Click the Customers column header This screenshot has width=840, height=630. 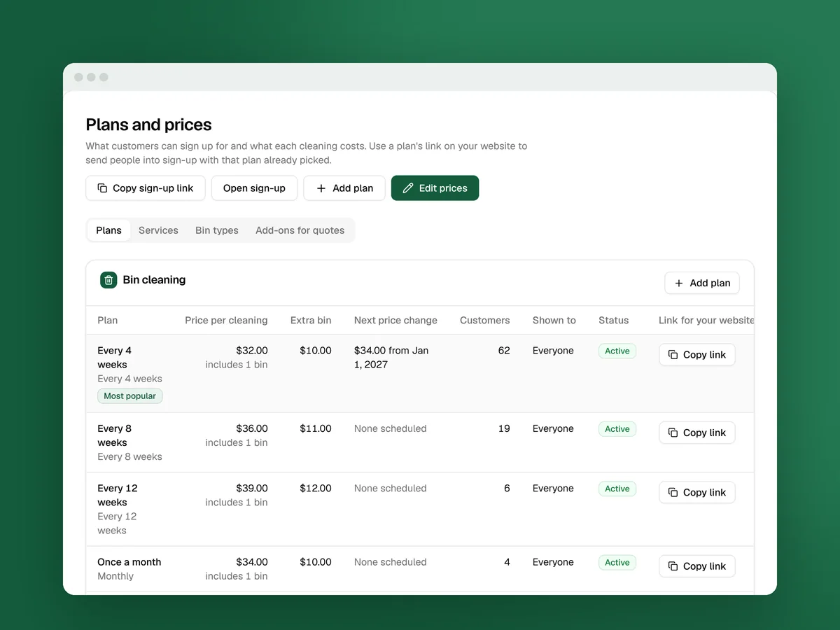pyautogui.click(x=484, y=321)
